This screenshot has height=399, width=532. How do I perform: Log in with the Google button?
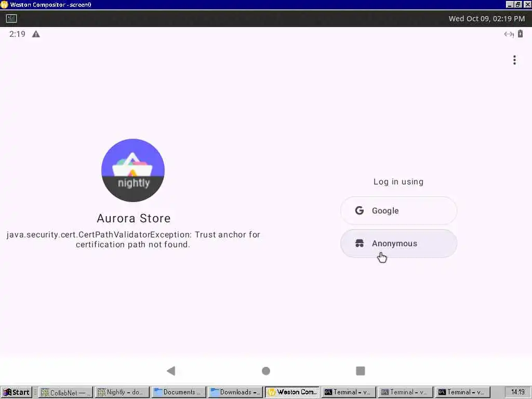click(x=398, y=211)
